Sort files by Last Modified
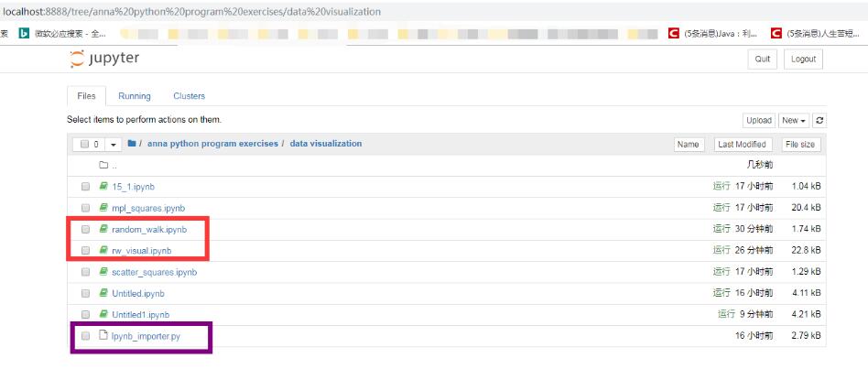The image size is (868, 369). click(x=742, y=145)
